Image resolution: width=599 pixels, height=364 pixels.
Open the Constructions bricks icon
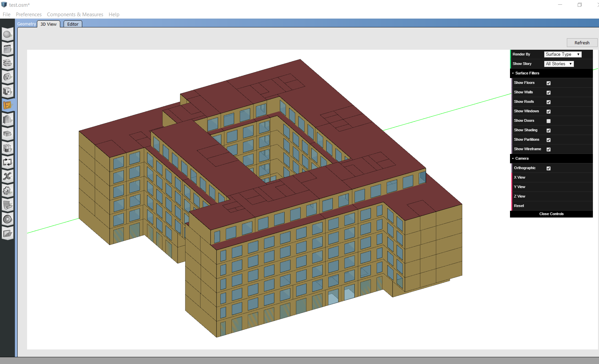7,63
